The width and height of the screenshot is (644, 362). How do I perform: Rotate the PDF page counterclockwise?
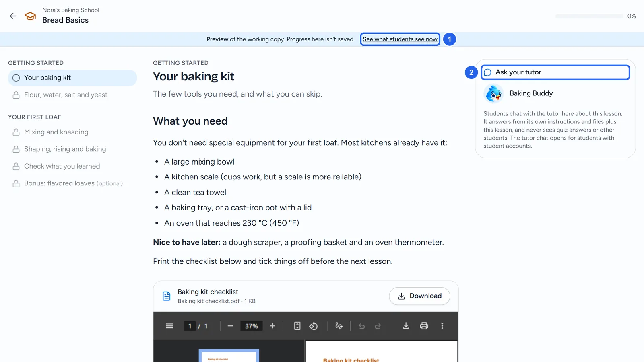[313, 326]
